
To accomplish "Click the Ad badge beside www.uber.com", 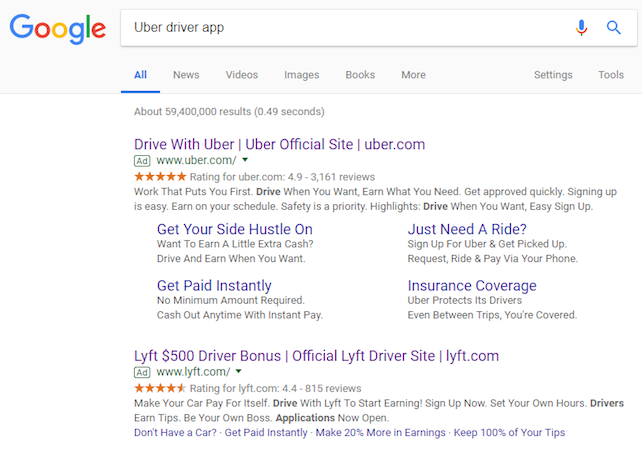I will (x=142, y=160).
